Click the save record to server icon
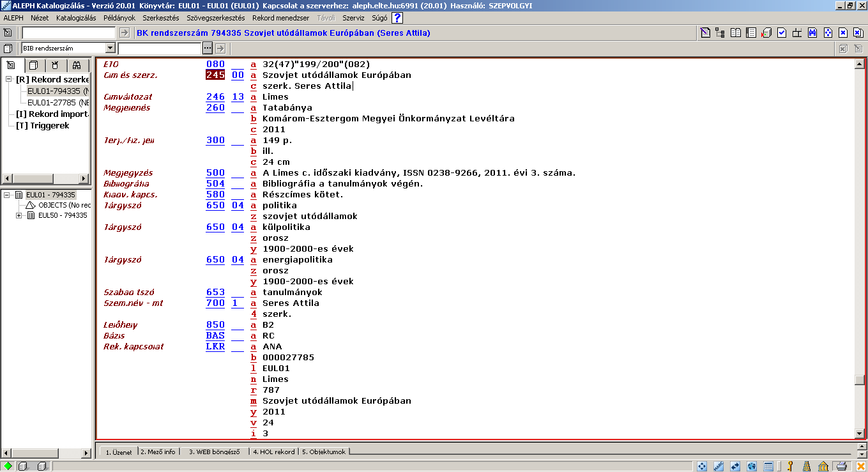The image size is (868, 472). (x=766, y=33)
